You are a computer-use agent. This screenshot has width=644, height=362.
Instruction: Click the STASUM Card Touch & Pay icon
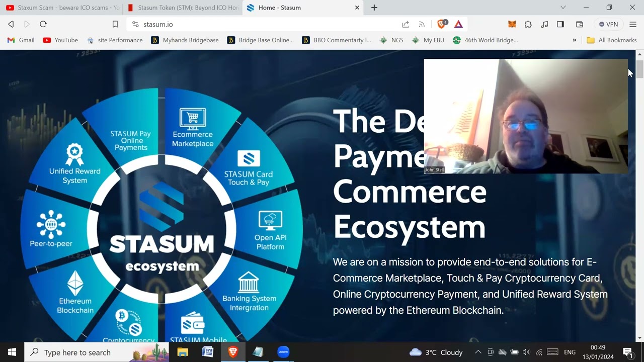(249, 158)
